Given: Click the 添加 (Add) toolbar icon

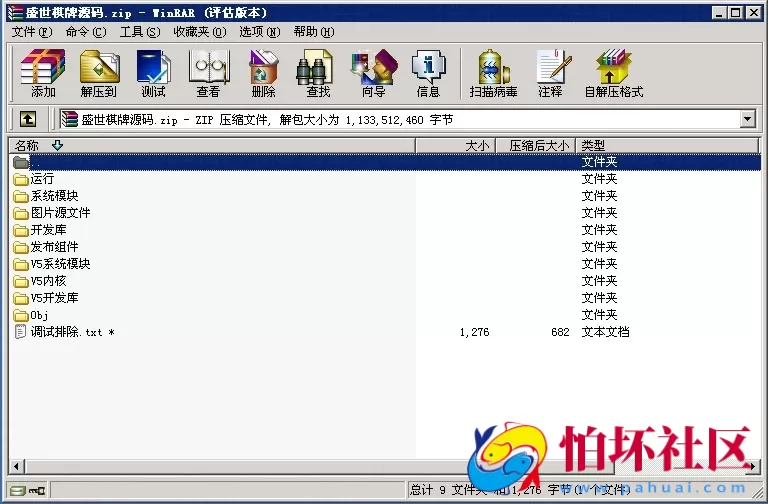Looking at the screenshot, I should tap(43, 73).
